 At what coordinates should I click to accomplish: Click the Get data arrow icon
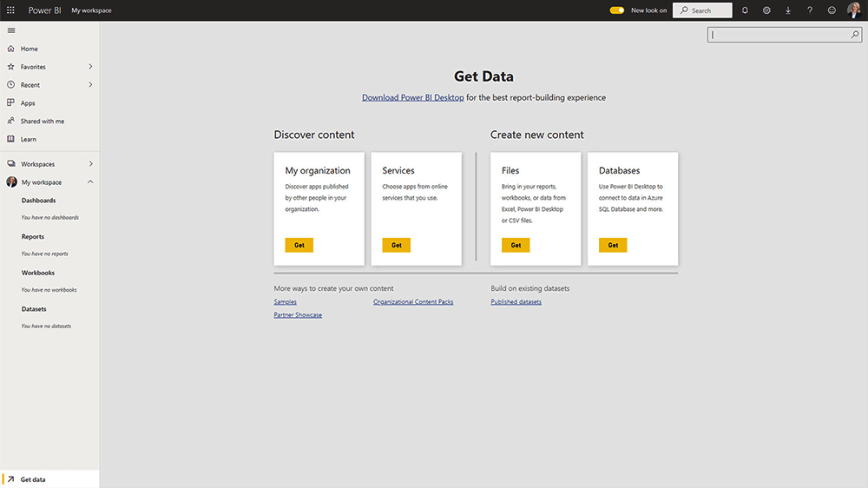[x=10, y=479]
